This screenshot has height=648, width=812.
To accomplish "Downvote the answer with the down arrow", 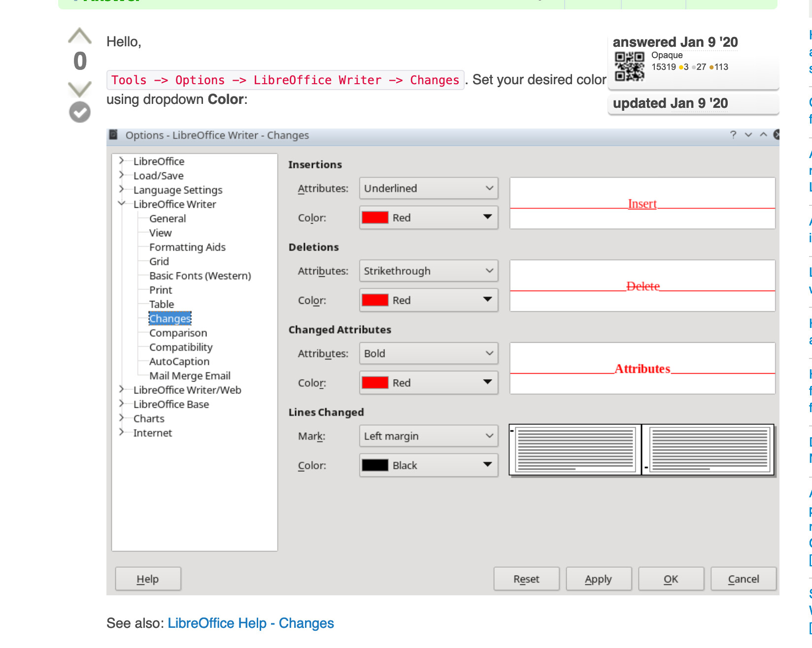I will click(x=79, y=89).
